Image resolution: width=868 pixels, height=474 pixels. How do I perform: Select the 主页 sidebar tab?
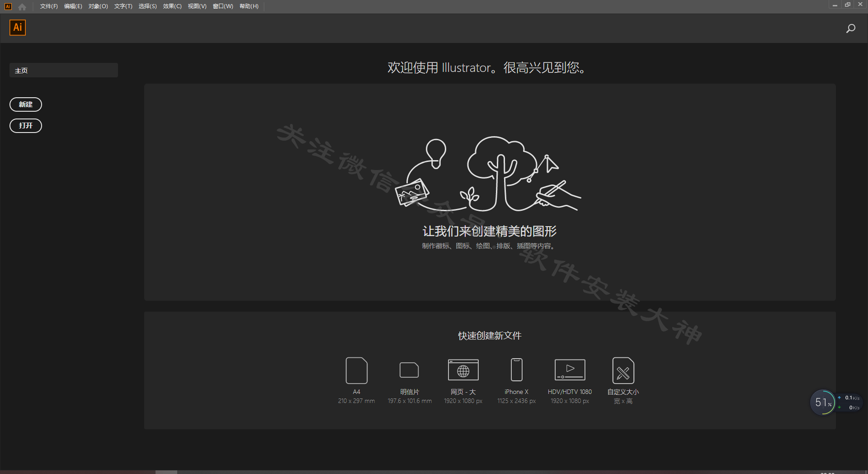coord(64,70)
